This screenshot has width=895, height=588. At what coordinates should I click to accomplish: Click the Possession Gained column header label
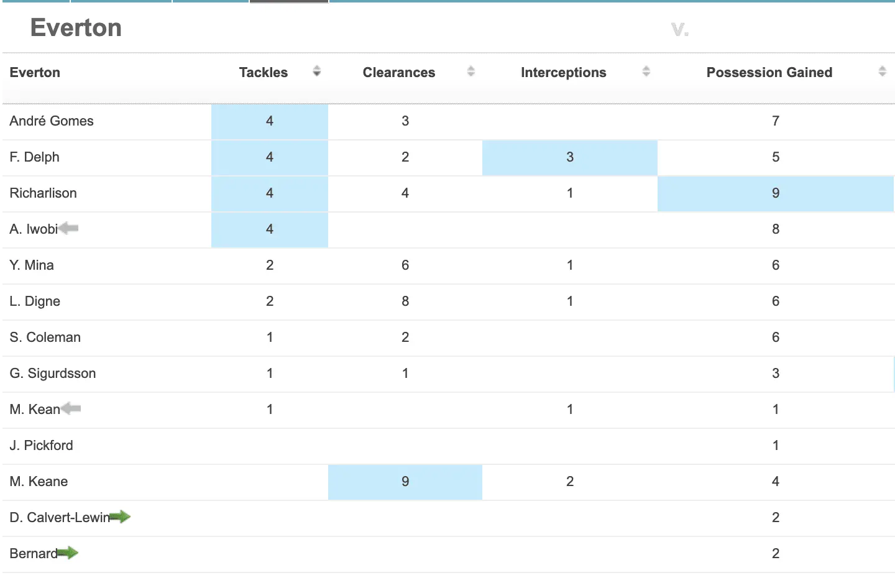pyautogui.click(x=769, y=73)
